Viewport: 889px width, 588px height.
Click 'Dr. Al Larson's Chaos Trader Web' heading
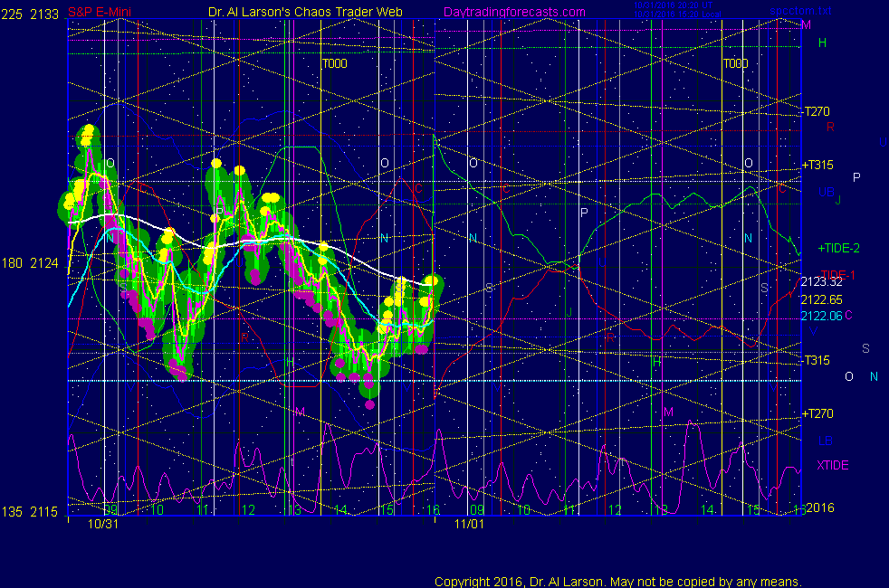tap(305, 12)
